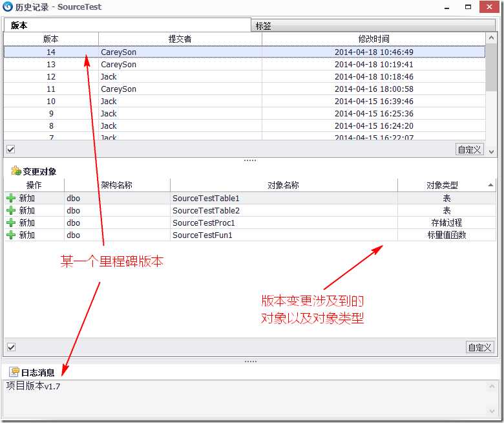Click log message text 项目版本v1.7
Image resolution: width=504 pixels, height=423 pixels.
pyautogui.click(x=33, y=385)
